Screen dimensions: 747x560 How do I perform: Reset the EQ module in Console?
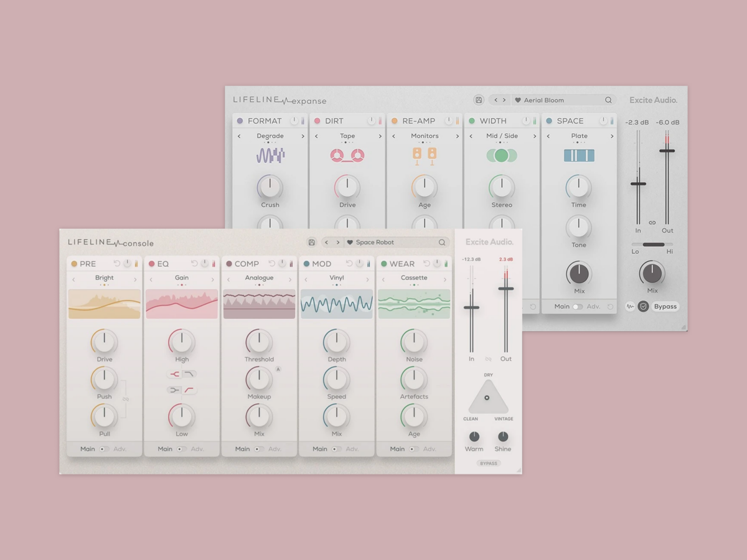point(194,264)
